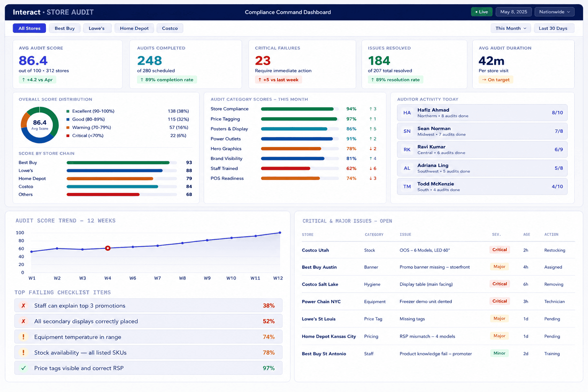Click the down arrow 2 on Hero Graphics
Screen dimensions: 588x392
click(373, 149)
